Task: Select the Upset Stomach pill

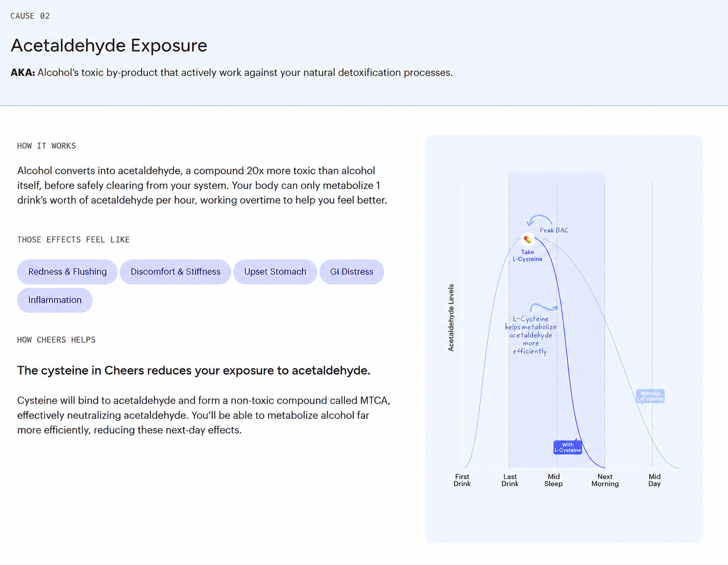Action: pos(275,272)
